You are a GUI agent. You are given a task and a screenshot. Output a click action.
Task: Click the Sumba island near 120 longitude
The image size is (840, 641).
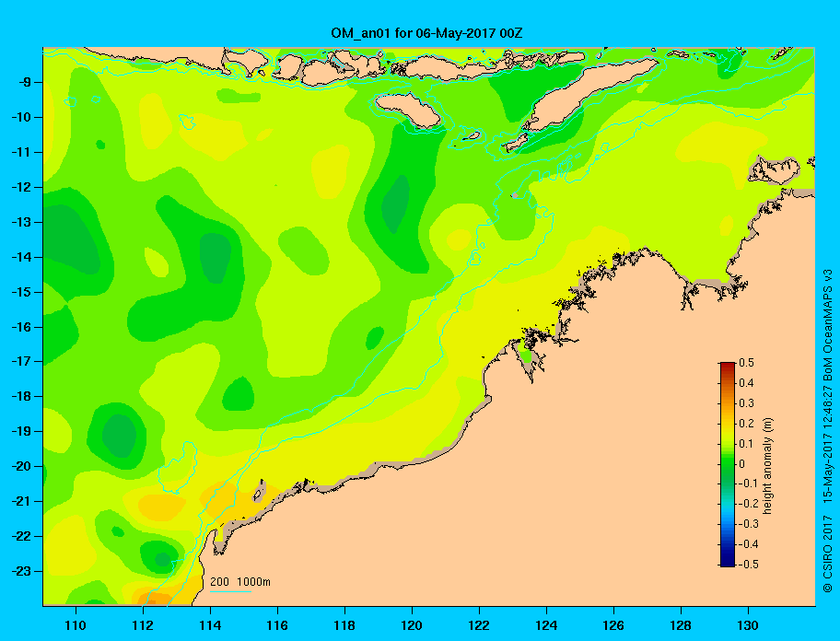[408, 110]
